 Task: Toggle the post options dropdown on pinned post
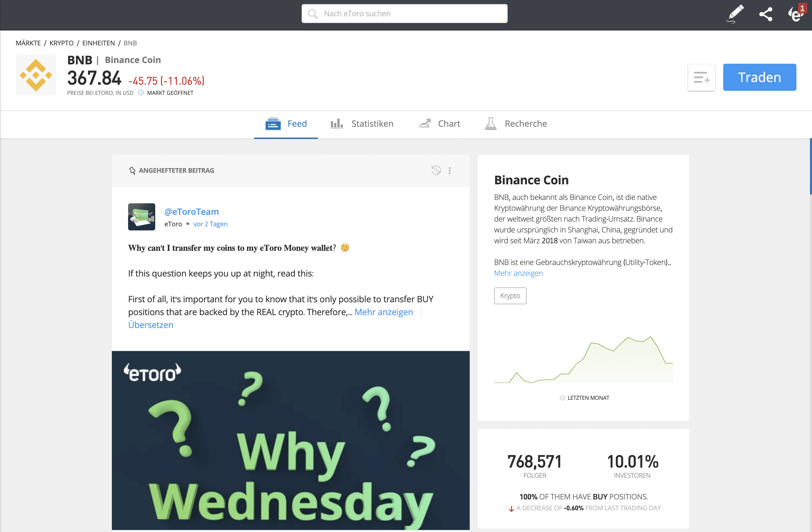(x=450, y=170)
